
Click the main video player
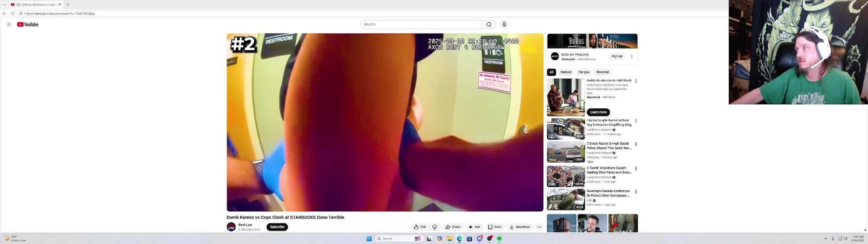point(385,122)
